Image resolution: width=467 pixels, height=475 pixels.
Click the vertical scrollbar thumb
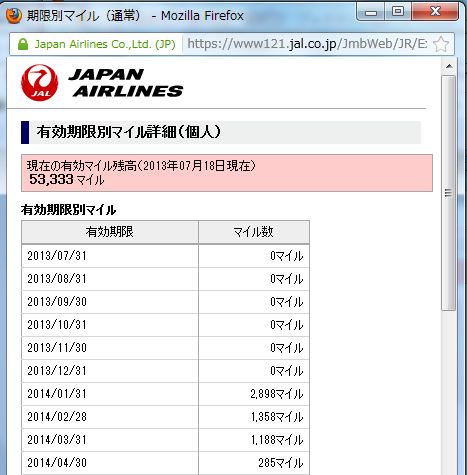click(x=449, y=193)
